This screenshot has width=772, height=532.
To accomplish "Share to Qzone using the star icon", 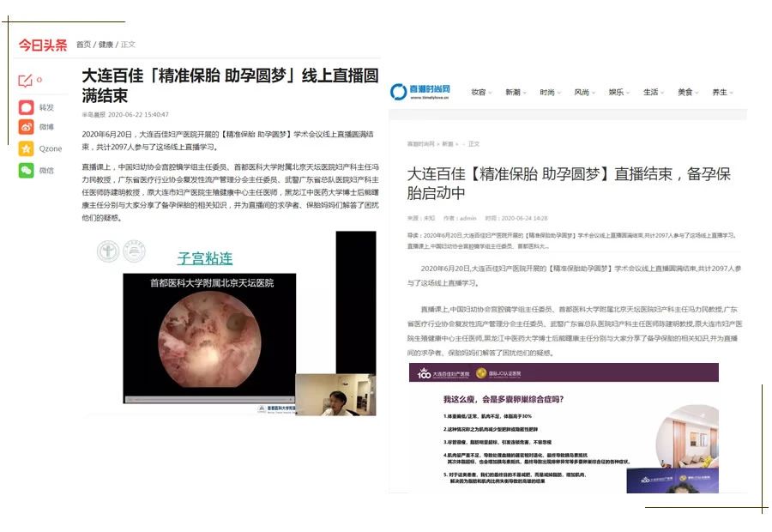I will tap(27, 148).
